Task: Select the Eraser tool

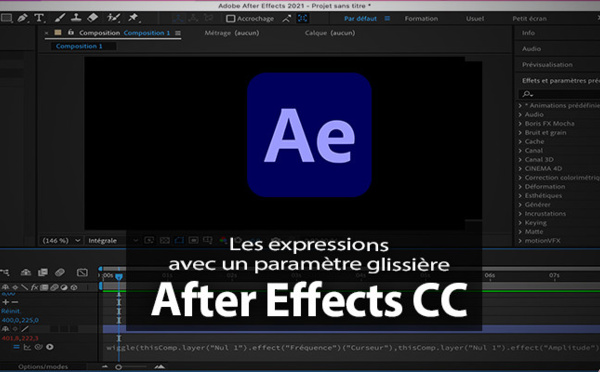Action: pyautogui.click(x=93, y=18)
